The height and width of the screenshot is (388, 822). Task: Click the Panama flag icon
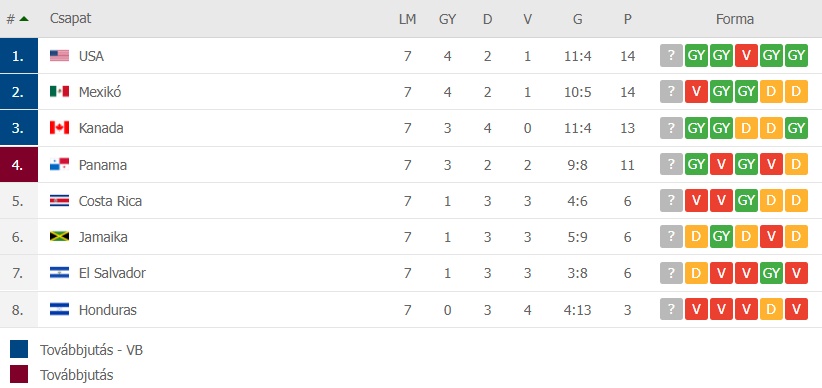click(x=59, y=165)
